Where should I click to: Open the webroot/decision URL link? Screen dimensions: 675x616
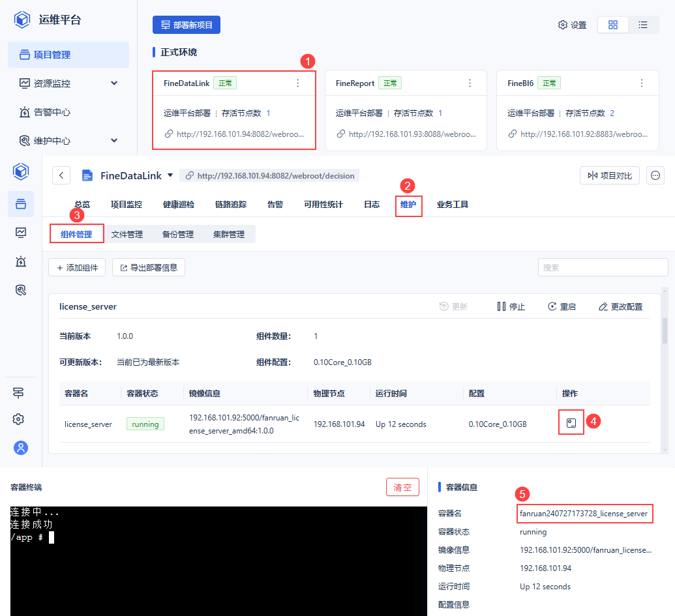269,175
